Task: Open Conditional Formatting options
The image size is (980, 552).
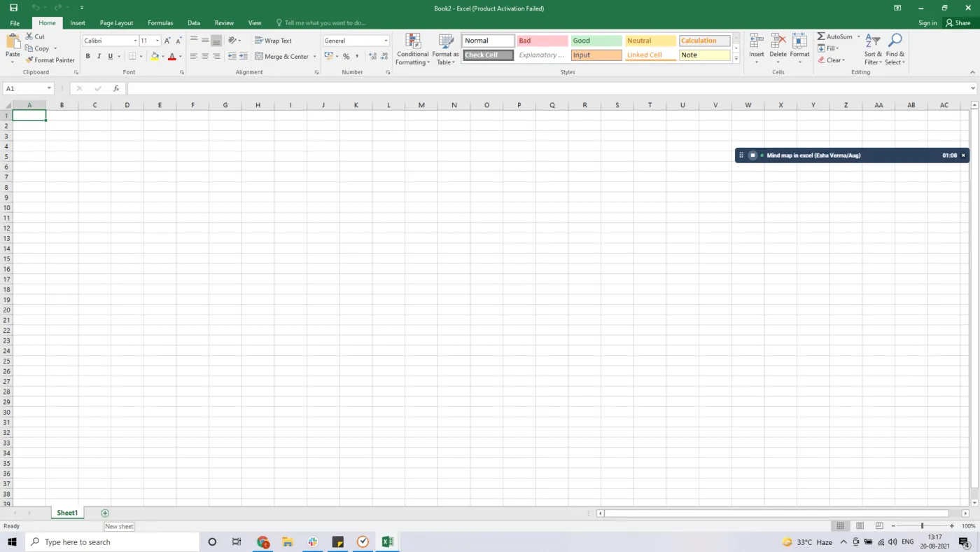Action: coord(412,49)
